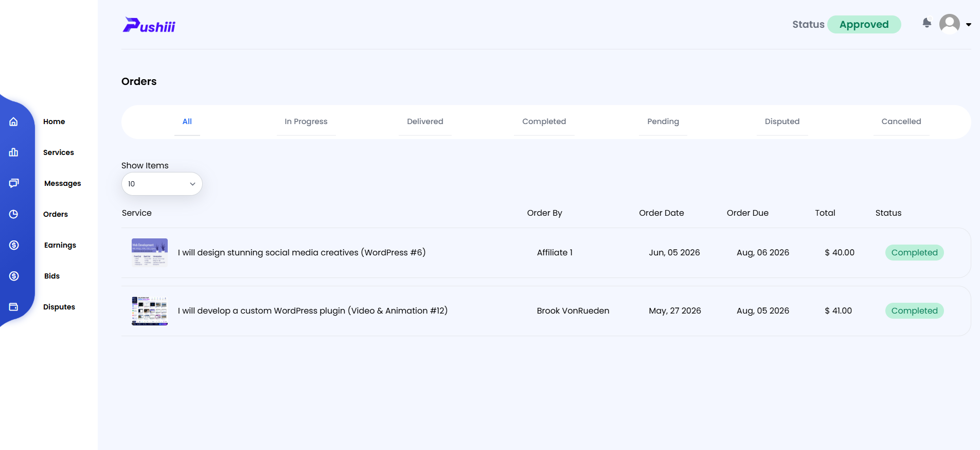Open Home via the house icon
Viewport: 980px width, 450px height.
14,122
